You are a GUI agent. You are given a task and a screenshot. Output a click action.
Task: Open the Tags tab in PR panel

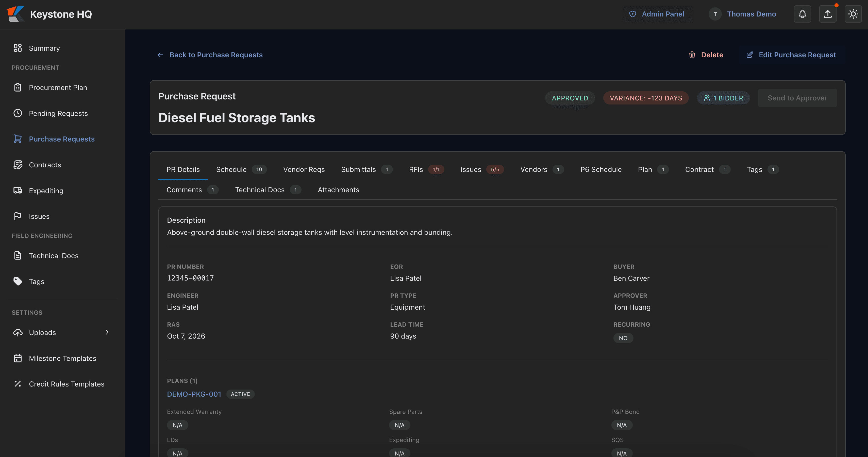(x=762, y=169)
